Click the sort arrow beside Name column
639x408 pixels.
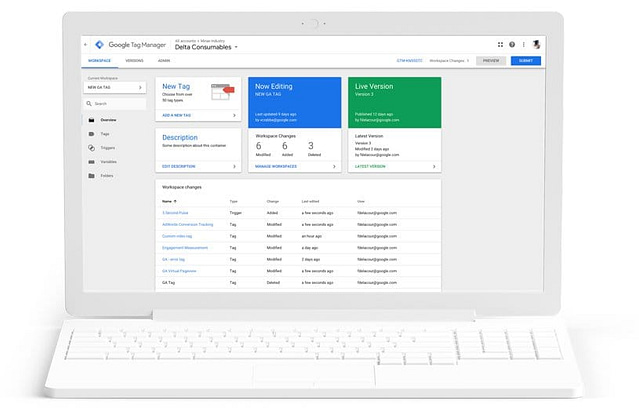tap(175, 201)
